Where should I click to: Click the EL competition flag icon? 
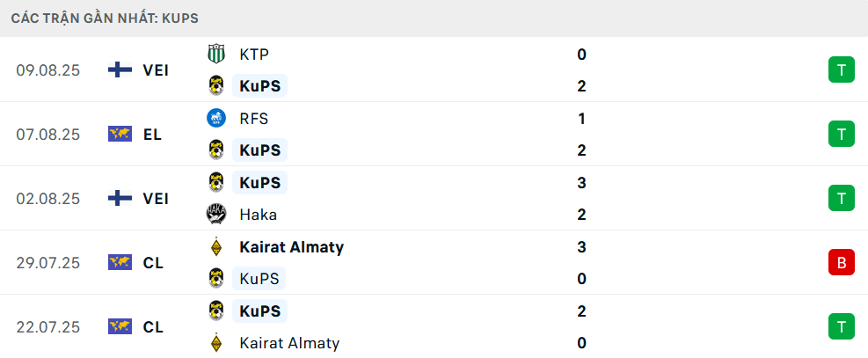point(120,135)
